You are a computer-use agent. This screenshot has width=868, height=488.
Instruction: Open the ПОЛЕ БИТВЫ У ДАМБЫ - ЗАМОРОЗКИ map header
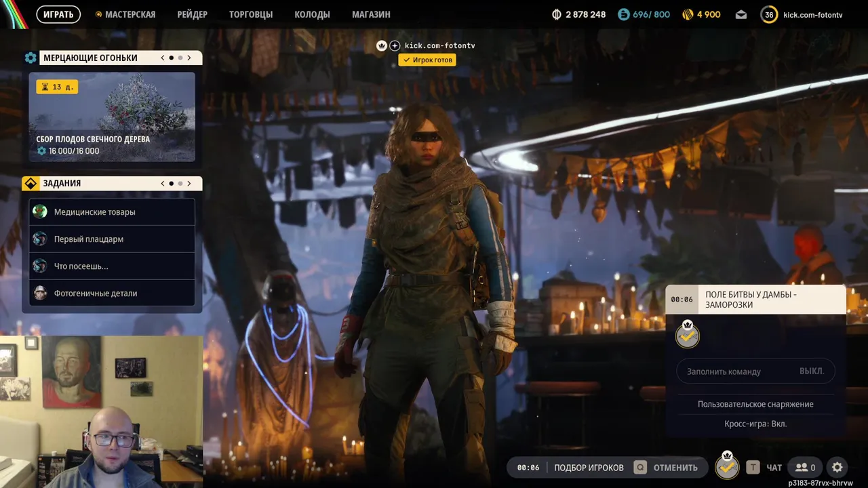[x=755, y=300]
